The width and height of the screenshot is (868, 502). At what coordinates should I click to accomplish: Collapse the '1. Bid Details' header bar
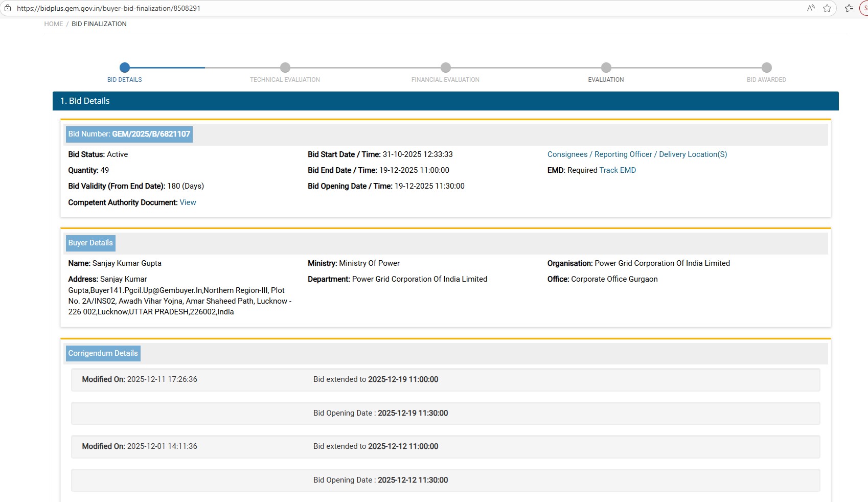coord(445,101)
